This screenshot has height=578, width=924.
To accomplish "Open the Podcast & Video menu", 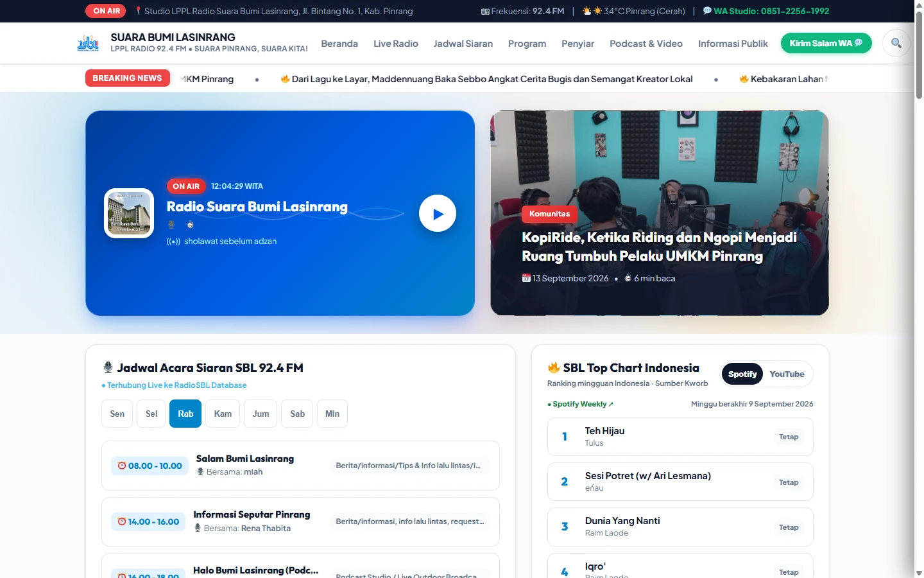I will click(646, 44).
